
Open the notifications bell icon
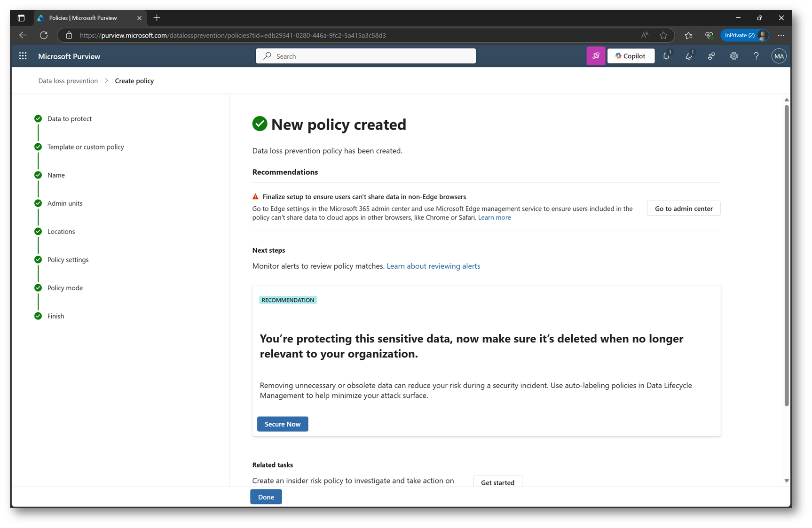click(667, 56)
